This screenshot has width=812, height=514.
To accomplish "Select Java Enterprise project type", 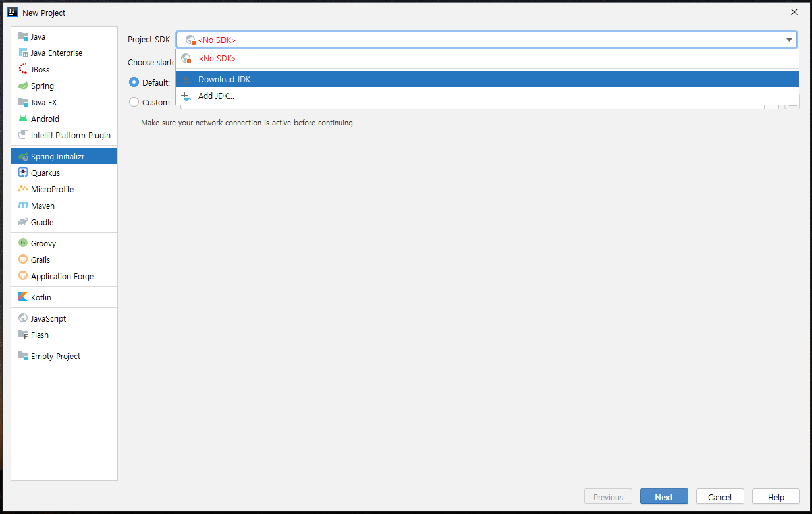I will 64,53.
